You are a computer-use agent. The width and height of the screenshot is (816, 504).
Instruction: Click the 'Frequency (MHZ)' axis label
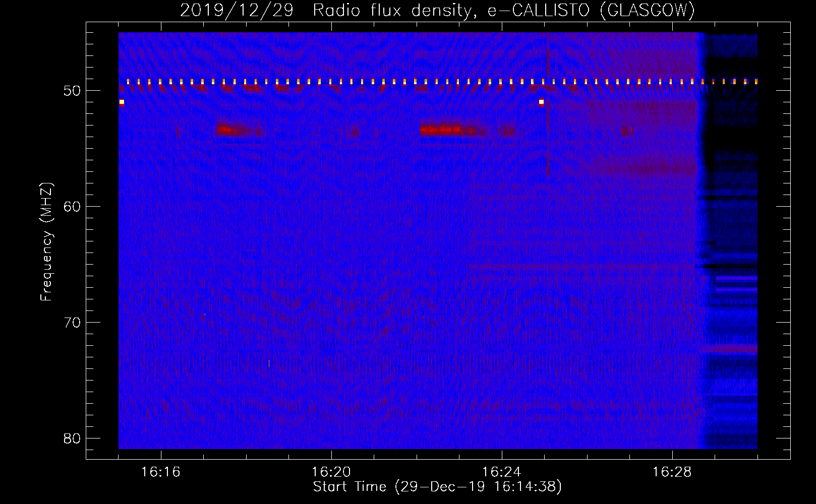coord(46,242)
